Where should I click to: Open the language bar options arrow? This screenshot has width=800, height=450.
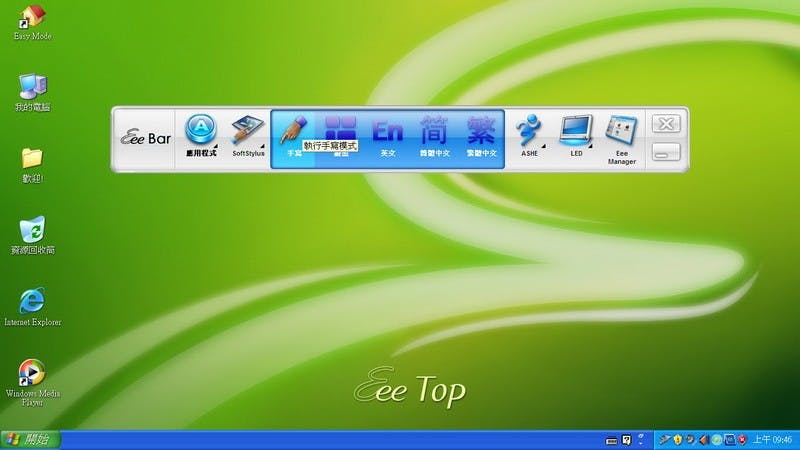click(641, 443)
